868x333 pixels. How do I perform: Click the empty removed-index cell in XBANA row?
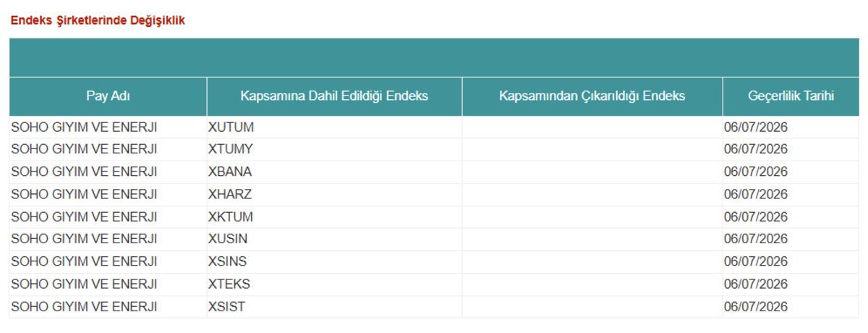point(592,172)
